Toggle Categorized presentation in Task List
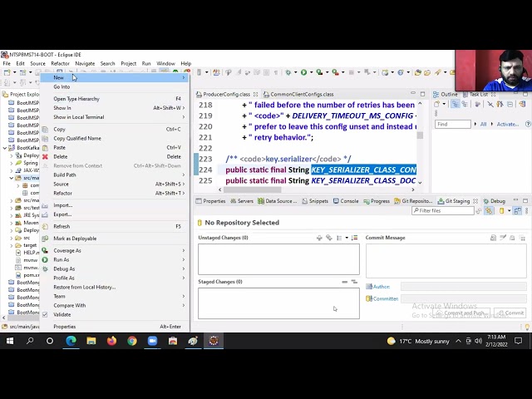 click(x=455, y=104)
